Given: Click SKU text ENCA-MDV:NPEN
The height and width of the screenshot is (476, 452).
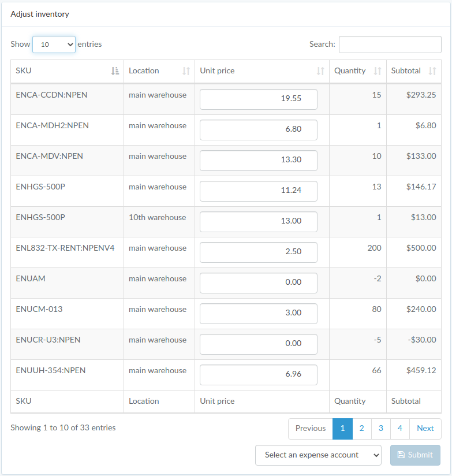Looking at the screenshot, I should (x=49, y=157).
